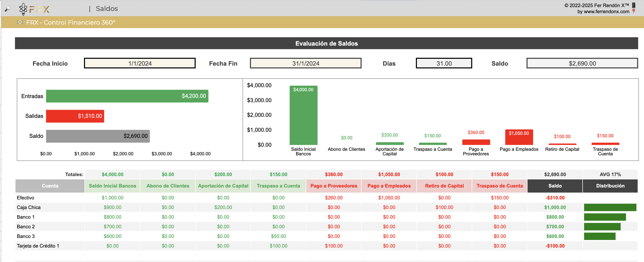Click Caja Chica distribution progress bar
Image resolution: width=644 pixels, height=262 pixels.
[x=610, y=207]
